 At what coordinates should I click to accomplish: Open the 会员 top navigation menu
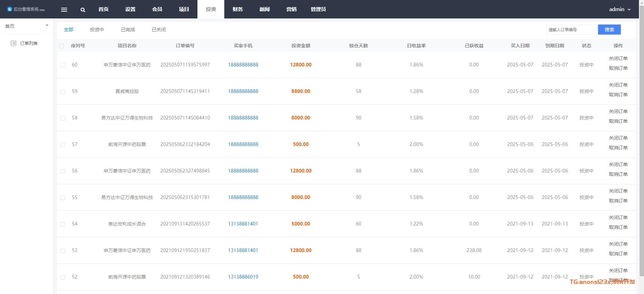point(157,9)
